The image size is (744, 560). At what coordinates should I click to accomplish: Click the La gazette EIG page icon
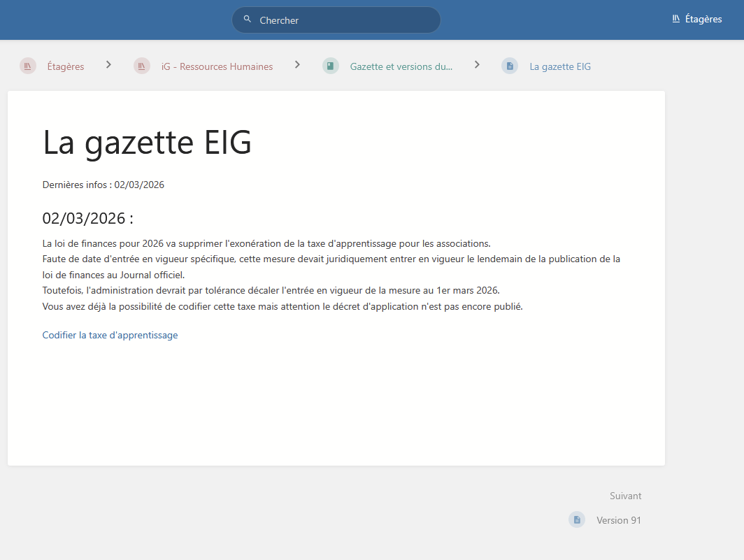coord(510,66)
